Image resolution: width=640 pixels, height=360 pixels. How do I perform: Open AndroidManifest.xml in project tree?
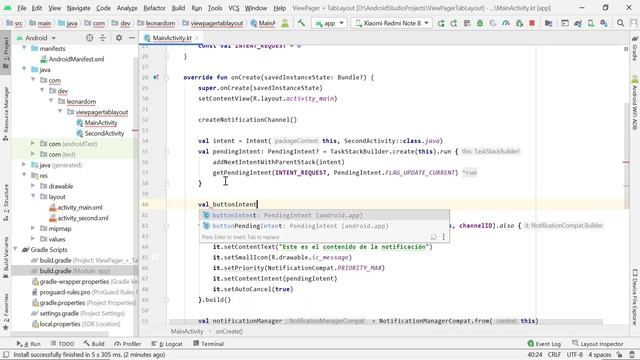pos(76,59)
